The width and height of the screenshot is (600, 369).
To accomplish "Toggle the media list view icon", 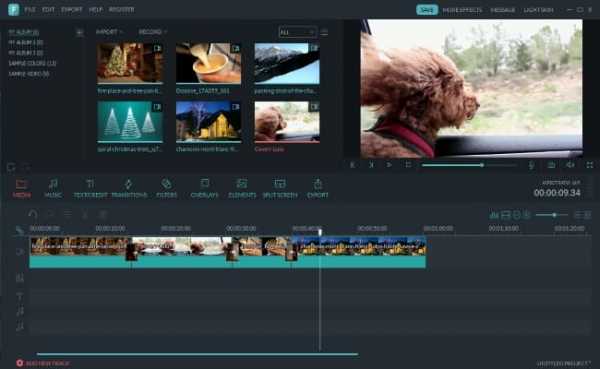I will (x=324, y=33).
